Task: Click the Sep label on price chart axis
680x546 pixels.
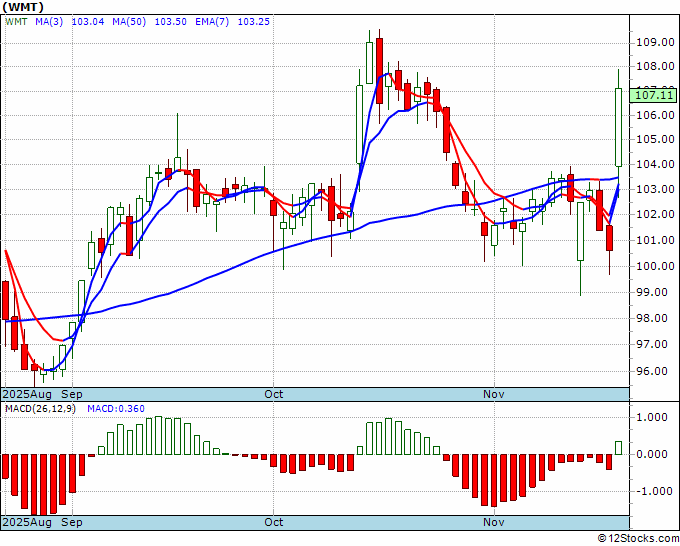Action: click(72, 394)
